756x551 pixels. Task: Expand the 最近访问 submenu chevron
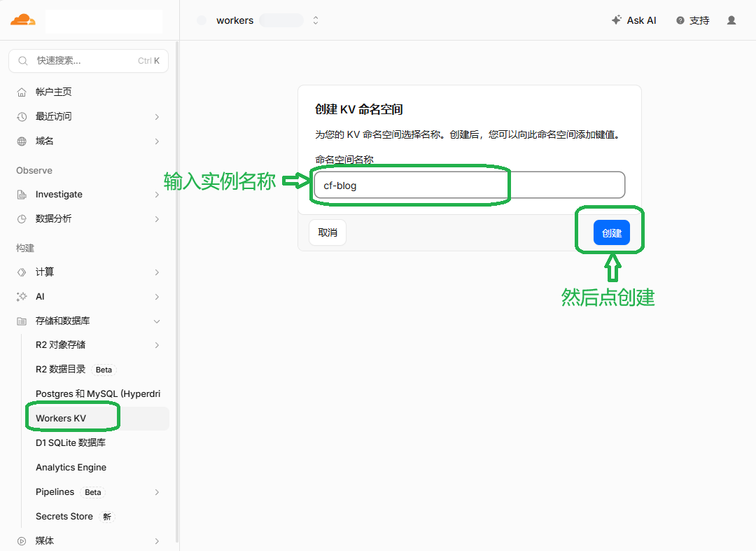(x=157, y=117)
